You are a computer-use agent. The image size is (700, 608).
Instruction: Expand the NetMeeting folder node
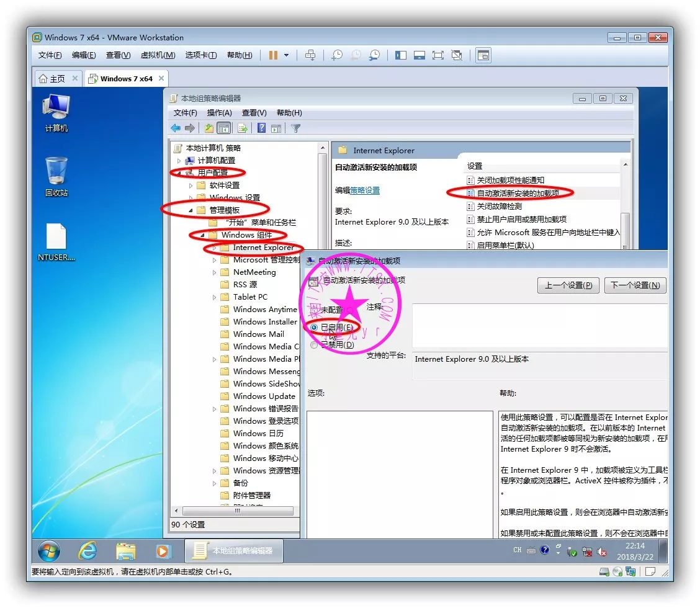pos(215,272)
